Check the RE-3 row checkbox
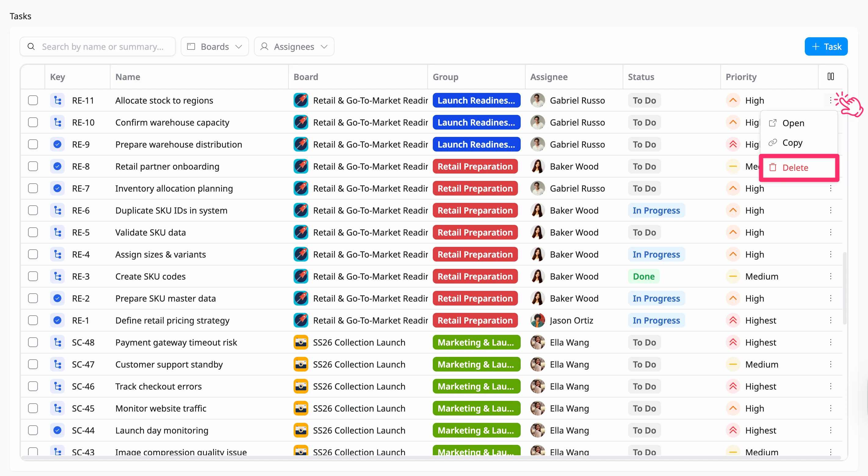The image size is (868, 476). (33, 276)
